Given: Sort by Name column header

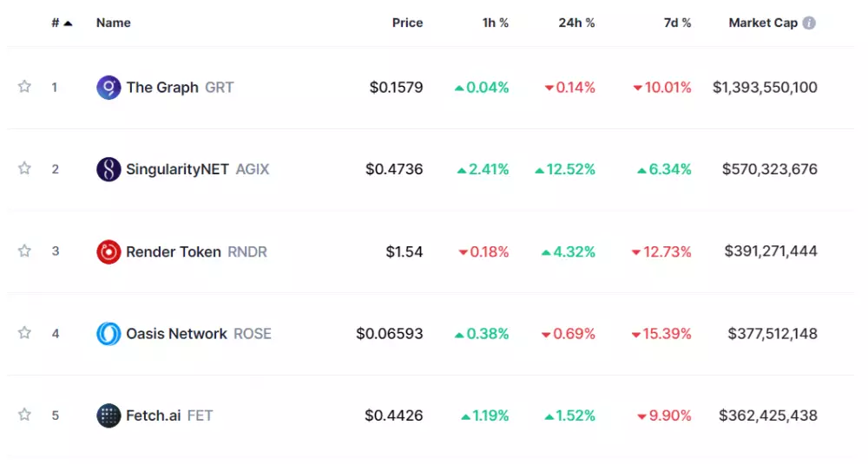Looking at the screenshot, I should click(113, 23).
